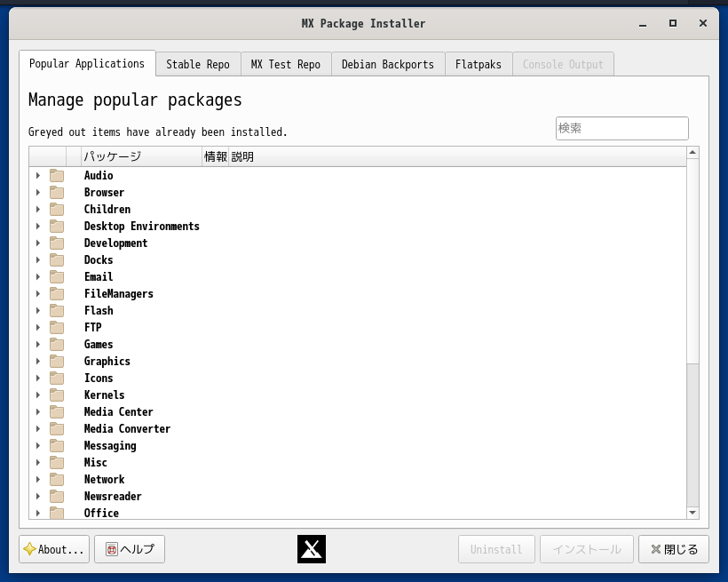Expand the Browser category arrow

tap(38, 193)
